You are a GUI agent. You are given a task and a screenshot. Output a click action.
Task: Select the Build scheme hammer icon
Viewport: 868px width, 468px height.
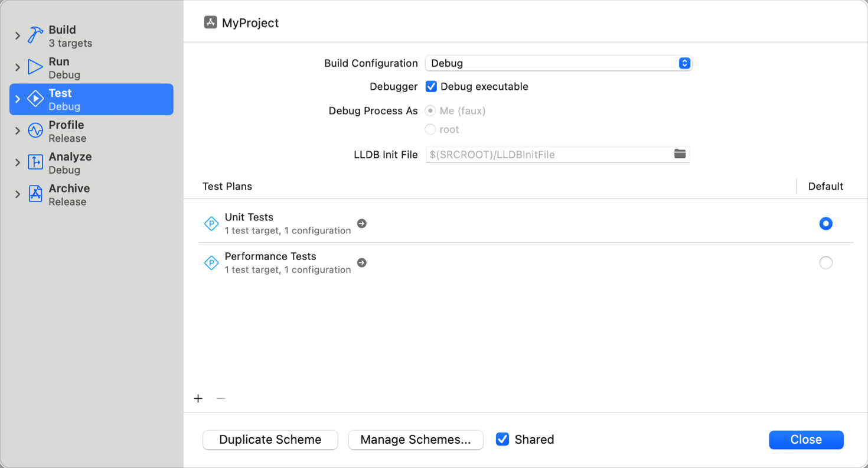coord(34,35)
